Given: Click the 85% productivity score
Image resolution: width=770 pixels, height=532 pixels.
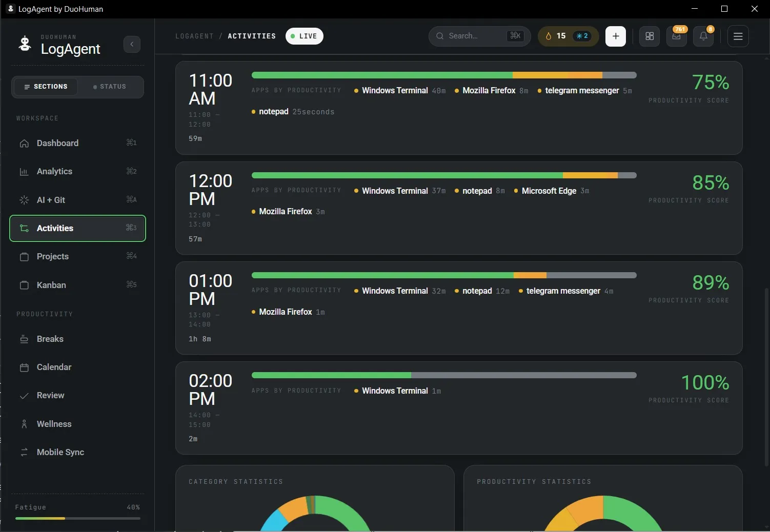Looking at the screenshot, I should pos(711,182).
